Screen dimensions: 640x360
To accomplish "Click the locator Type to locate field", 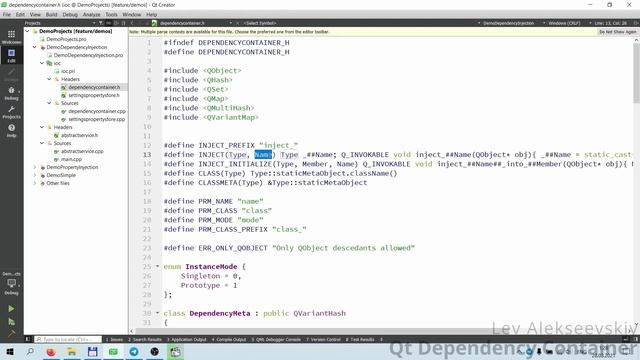I will (x=68, y=339).
